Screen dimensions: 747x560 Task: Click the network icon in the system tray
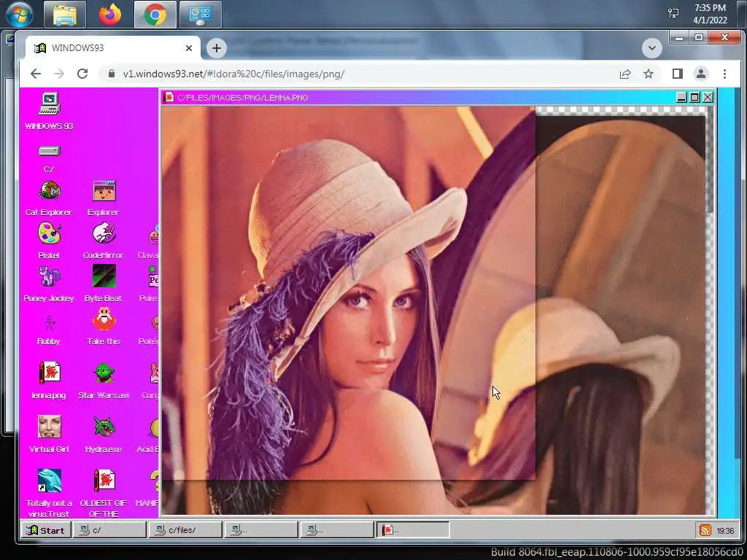(673, 13)
